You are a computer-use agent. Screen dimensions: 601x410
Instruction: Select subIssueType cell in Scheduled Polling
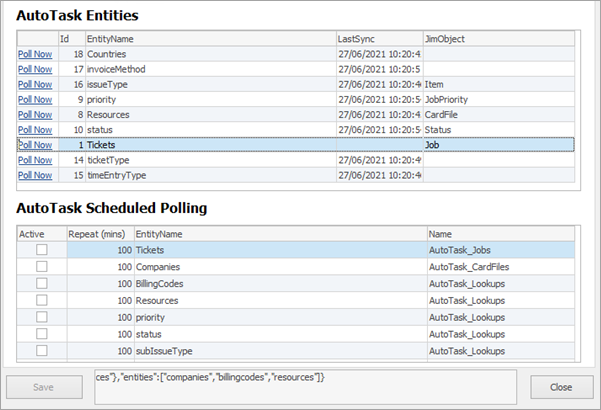click(281, 351)
